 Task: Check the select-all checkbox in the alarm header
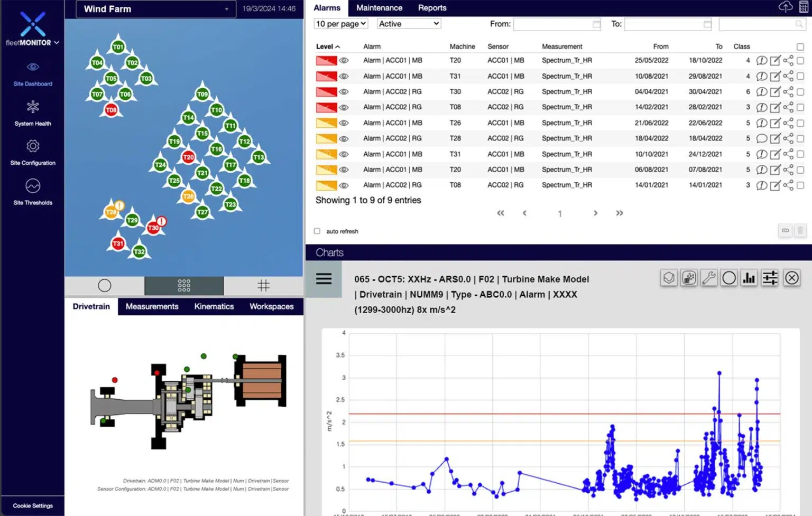[x=800, y=46]
